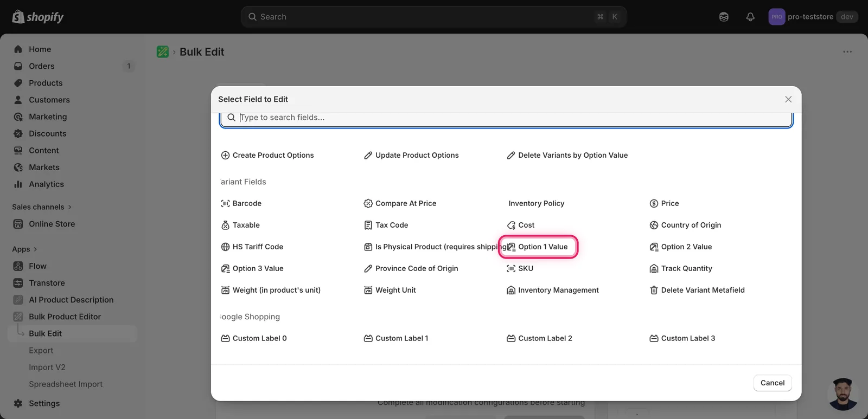This screenshot has height=419, width=868.
Task: Choose the SKU field
Action: (520, 268)
